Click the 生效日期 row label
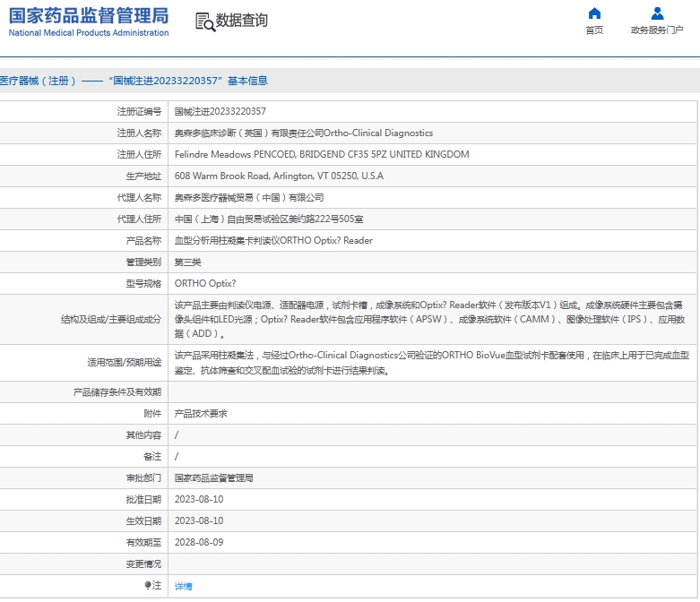This screenshot has width=700, height=602. 143,520
